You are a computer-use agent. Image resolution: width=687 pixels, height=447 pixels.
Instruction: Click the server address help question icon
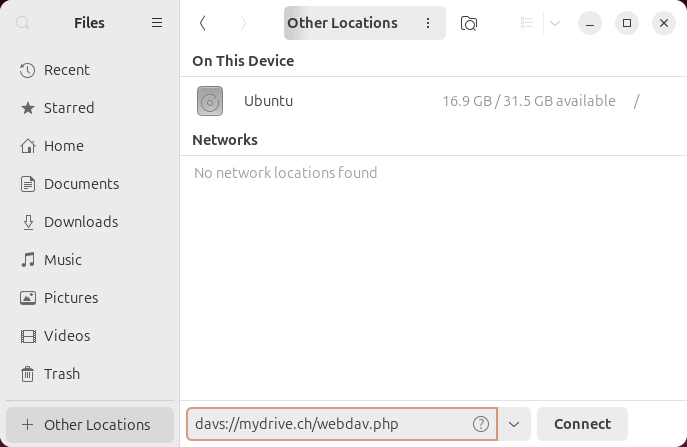pyautogui.click(x=481, y=424)
